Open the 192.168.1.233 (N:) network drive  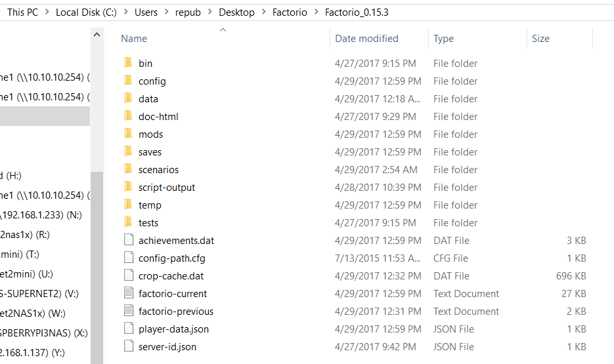point(41,215)
